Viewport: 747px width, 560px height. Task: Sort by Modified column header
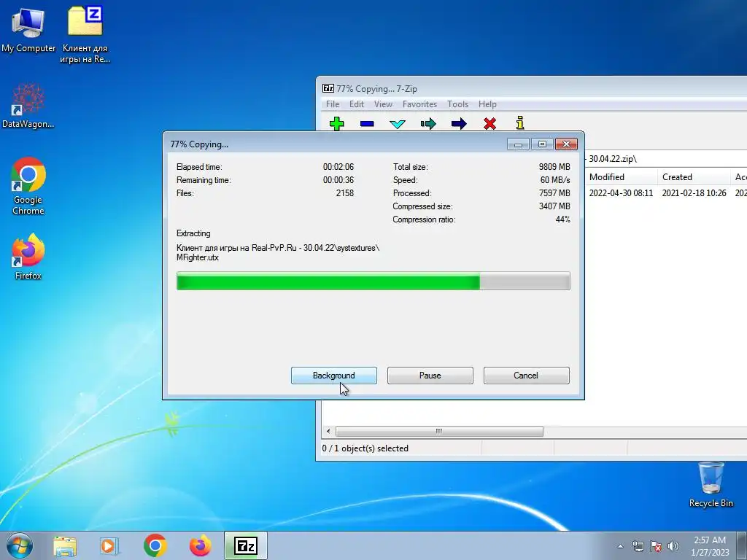(622, 177)
